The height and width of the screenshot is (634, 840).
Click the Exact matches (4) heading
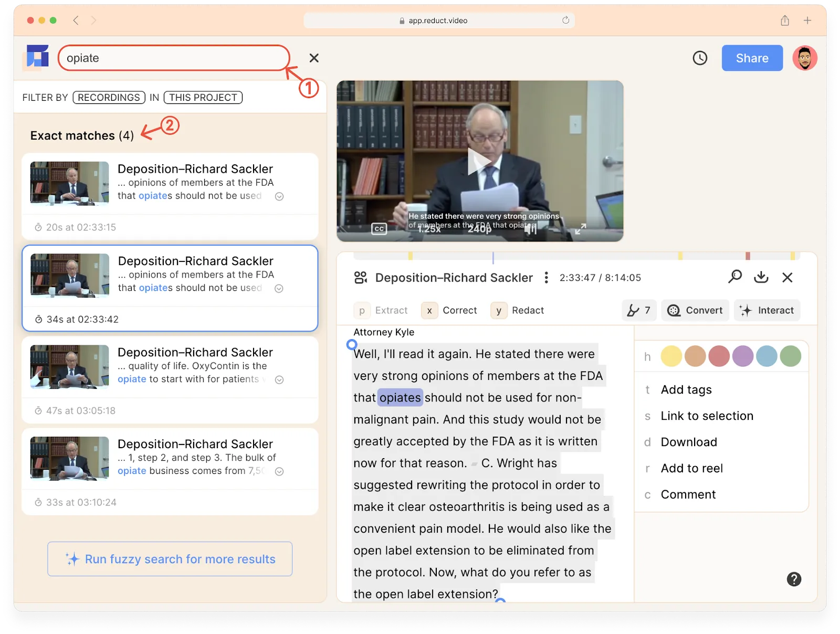82,135
